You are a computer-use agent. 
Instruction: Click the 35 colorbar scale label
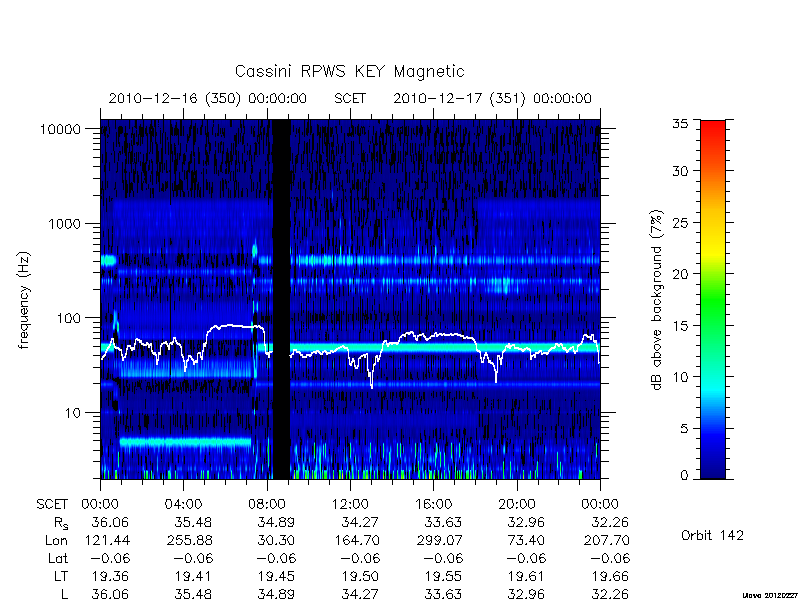[x=680, y=124]
